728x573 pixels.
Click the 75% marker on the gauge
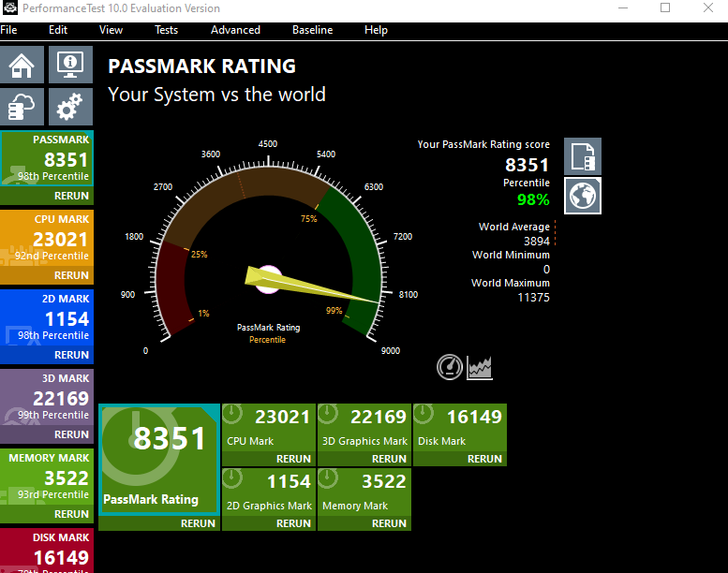point(309,218)
